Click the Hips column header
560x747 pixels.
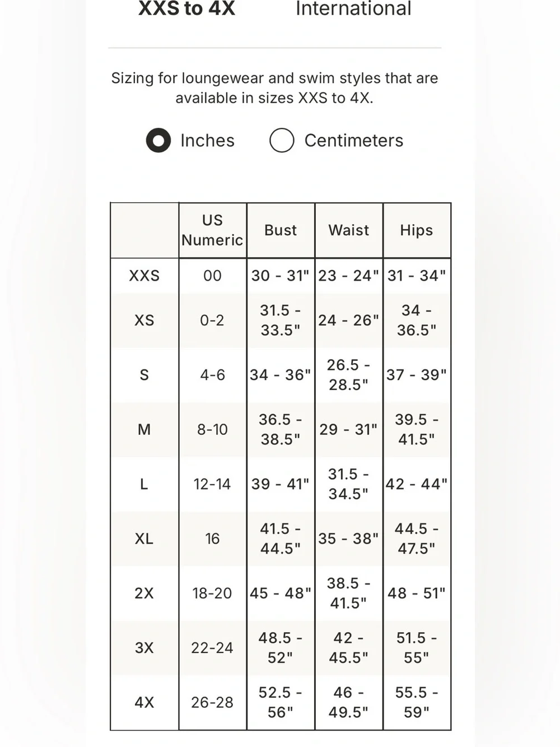pyautogui.click(x=417, y=230)
